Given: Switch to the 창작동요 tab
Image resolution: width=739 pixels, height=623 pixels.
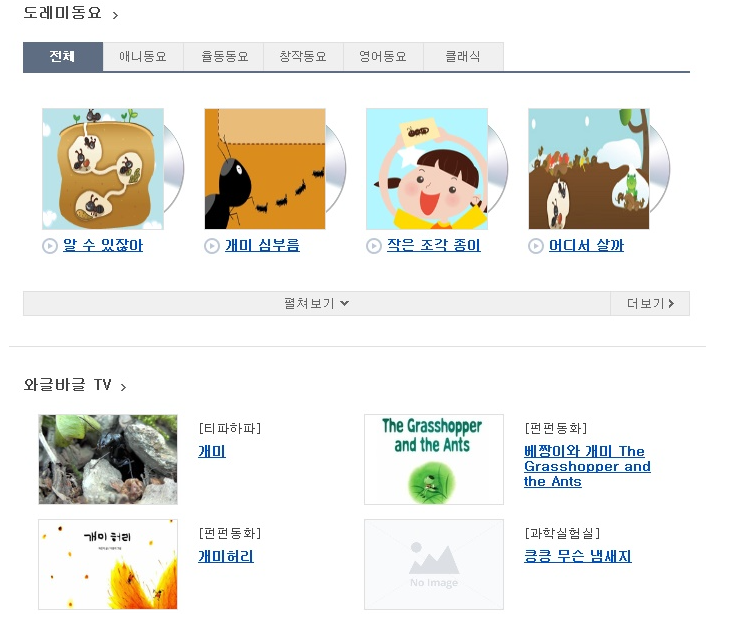Looking at the screenshot, I should pos(303,57).
